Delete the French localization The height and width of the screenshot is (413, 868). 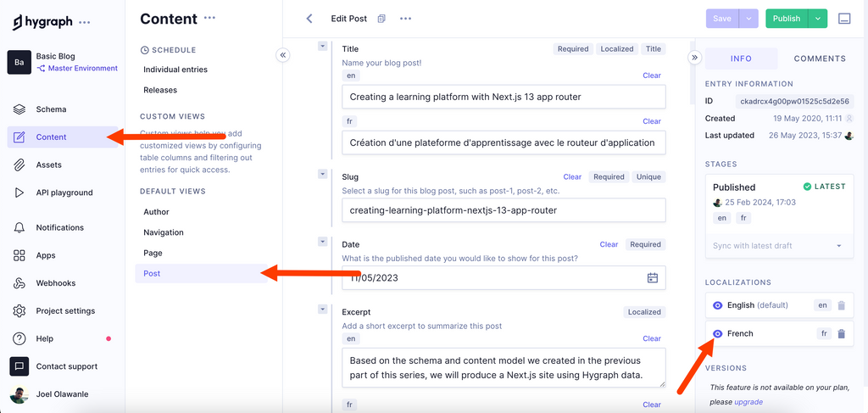point(842,334)
